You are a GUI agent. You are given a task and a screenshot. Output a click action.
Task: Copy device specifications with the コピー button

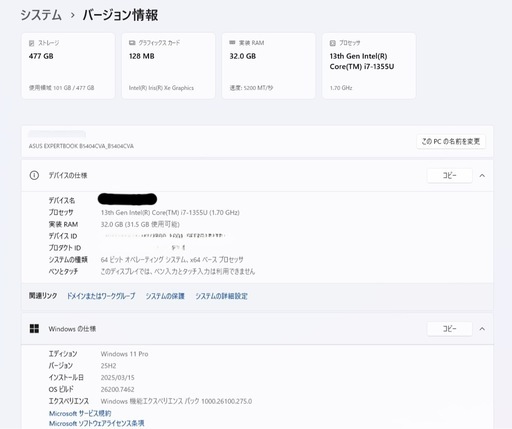[x=450, y=176]
